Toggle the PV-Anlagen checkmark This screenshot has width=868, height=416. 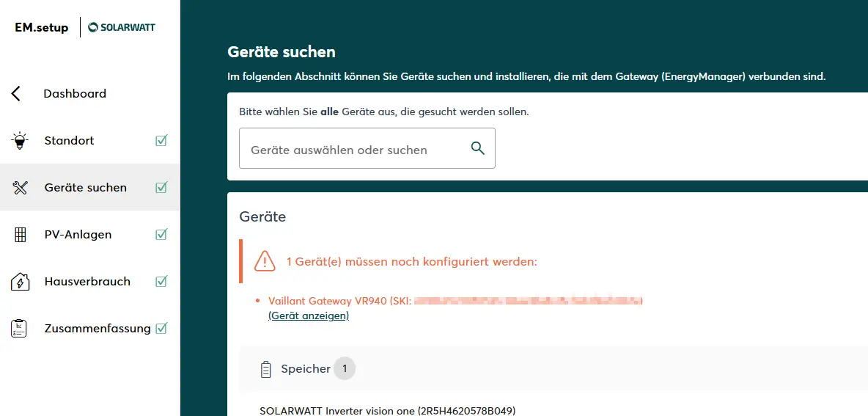coord(161,235)
